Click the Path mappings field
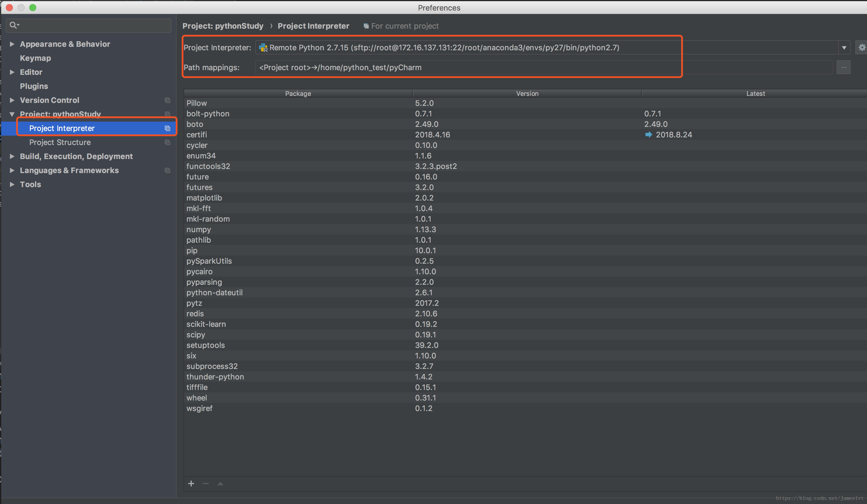The width and height of the screenshot is (867, 504). 544,68
